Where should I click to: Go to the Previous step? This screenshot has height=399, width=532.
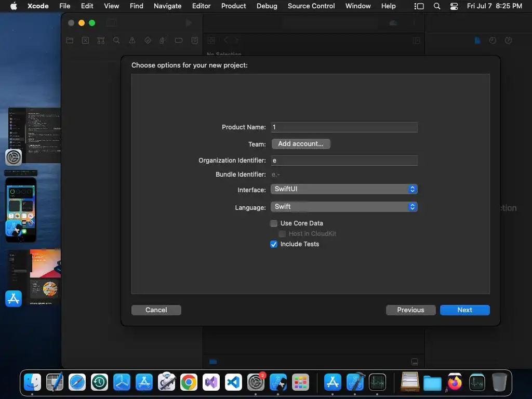click(410, 310)
